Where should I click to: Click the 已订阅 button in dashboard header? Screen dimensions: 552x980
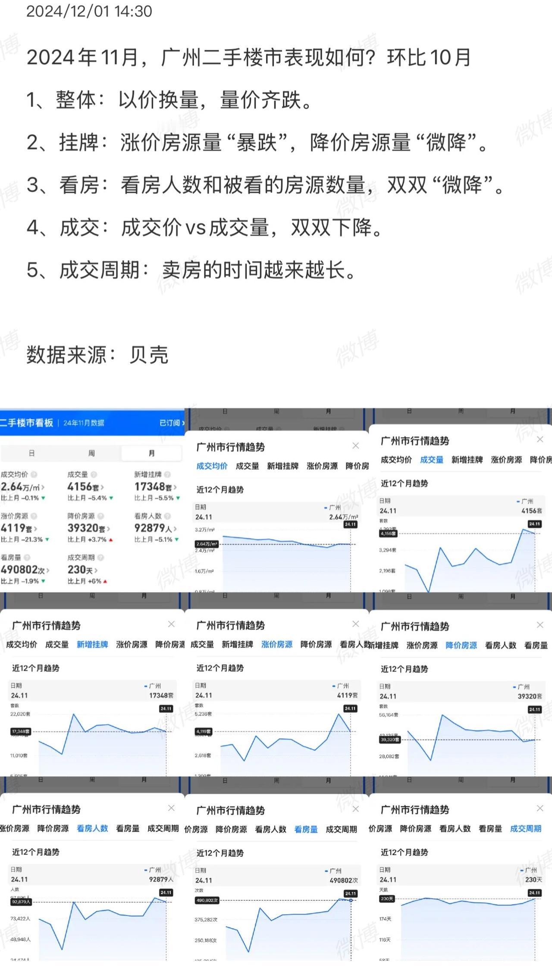click(171, 423)
